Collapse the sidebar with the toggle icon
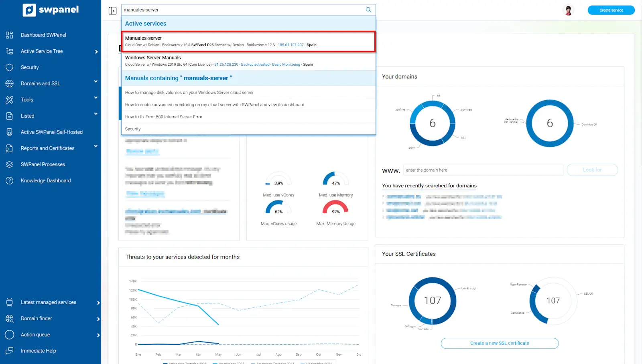642x364 pixels. click(112, 10)
